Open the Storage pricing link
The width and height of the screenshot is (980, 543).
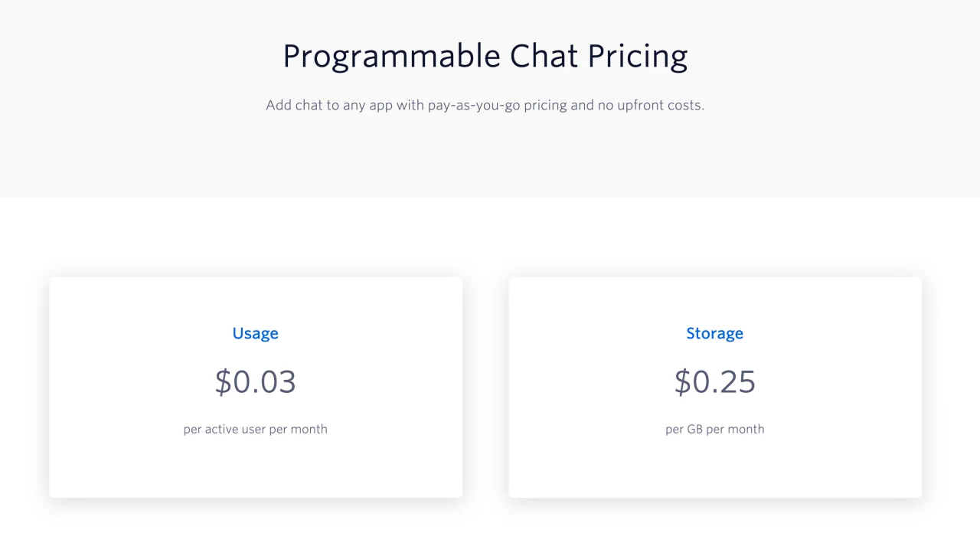click(714, 333)
